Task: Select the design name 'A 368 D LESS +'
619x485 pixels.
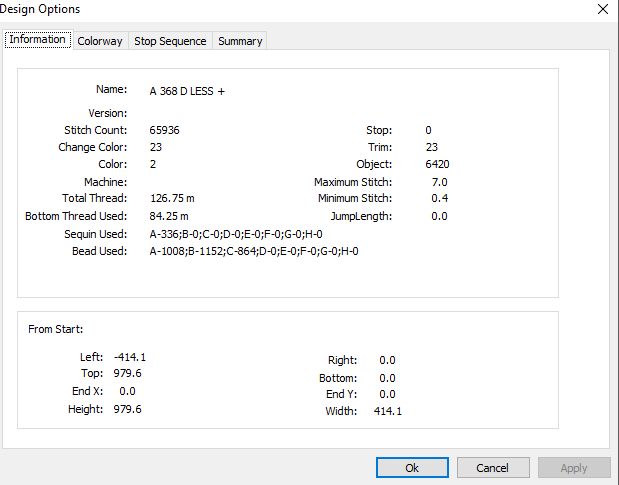Action: click(187, 92)
